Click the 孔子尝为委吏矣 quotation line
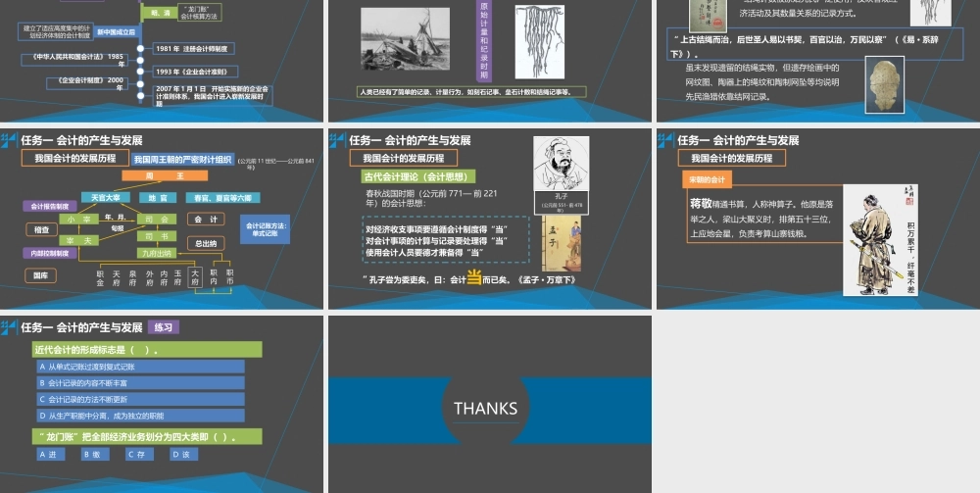This screenshot has width=980, height=493. (468, 280)
